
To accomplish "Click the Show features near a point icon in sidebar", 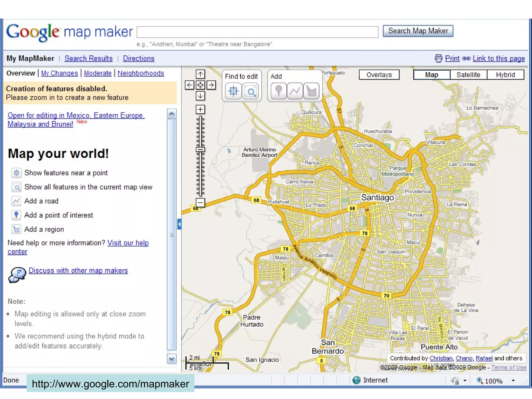I will [16, 173].
